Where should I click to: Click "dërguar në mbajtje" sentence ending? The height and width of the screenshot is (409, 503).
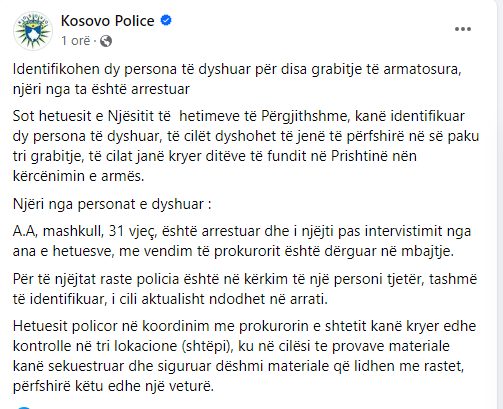[389, 251]
